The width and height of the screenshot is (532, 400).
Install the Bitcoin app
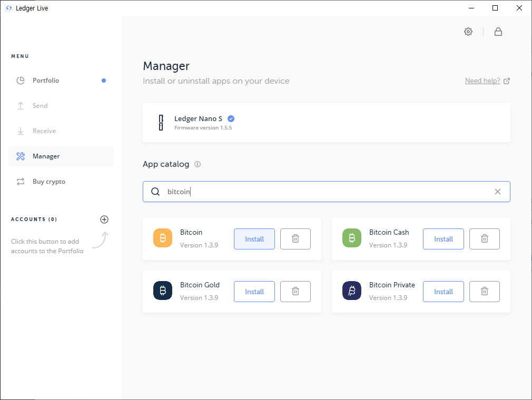click(254, 239)
